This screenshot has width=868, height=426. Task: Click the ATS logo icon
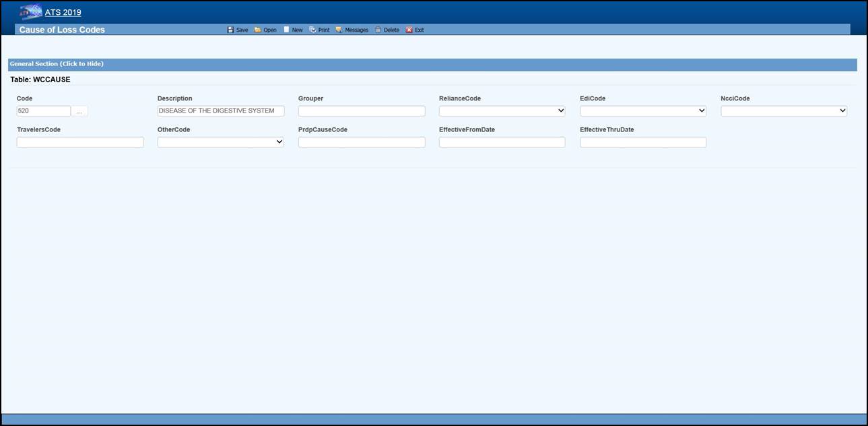30,12
